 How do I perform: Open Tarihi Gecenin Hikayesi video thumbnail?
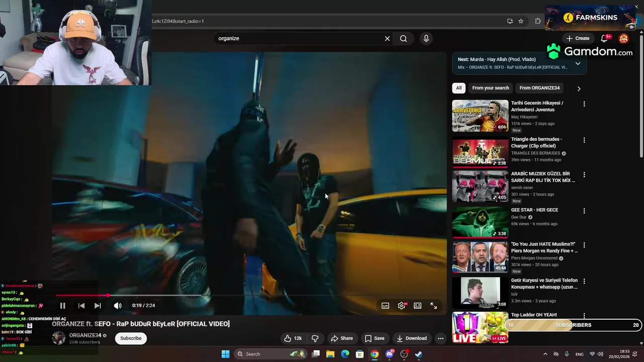(480, 116)
